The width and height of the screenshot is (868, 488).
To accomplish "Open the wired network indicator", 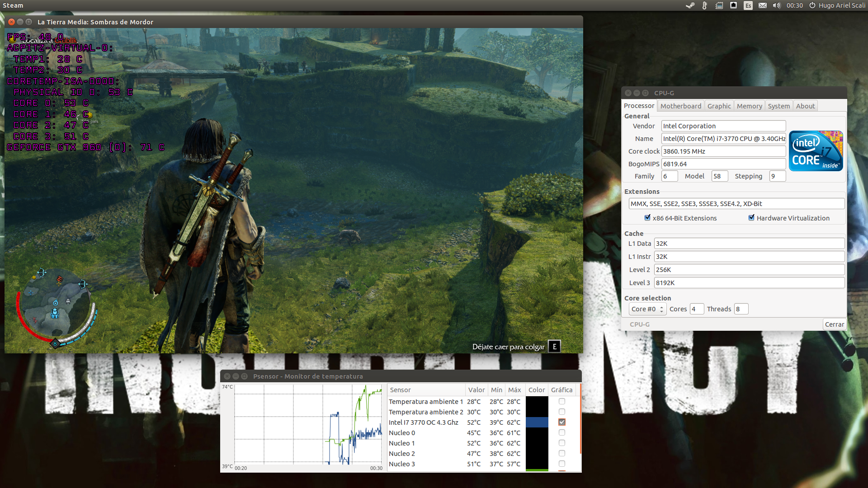I will click(734, 5).
